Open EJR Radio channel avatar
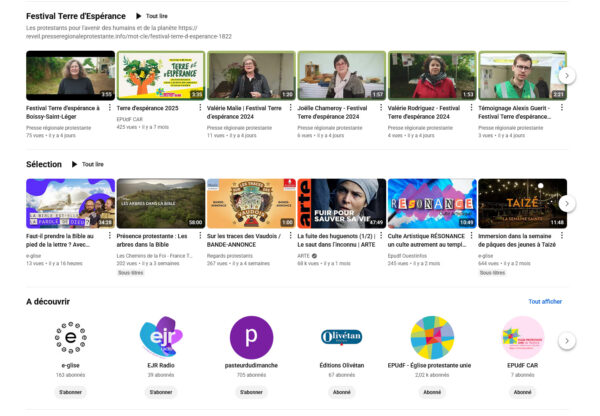 tap(161, 338)
